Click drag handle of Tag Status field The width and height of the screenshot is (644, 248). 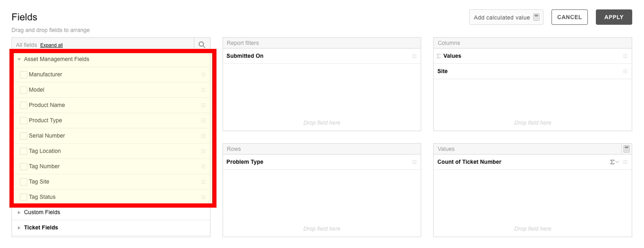(x=203, y=197)
